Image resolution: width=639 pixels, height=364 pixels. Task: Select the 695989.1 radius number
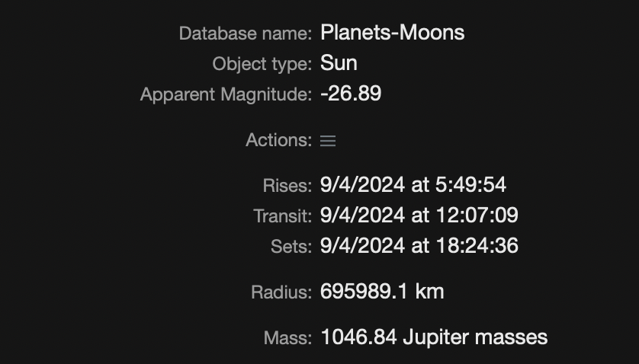pos(364,292)
